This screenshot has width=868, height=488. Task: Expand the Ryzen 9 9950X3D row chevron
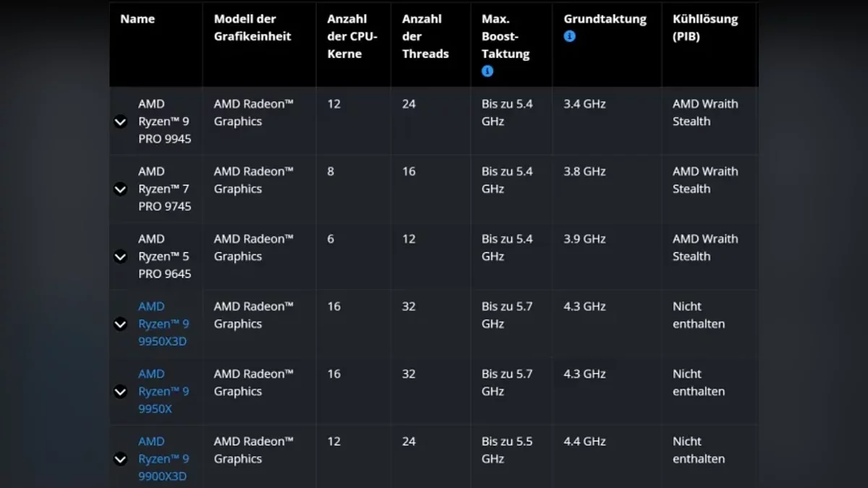[121, 325]
